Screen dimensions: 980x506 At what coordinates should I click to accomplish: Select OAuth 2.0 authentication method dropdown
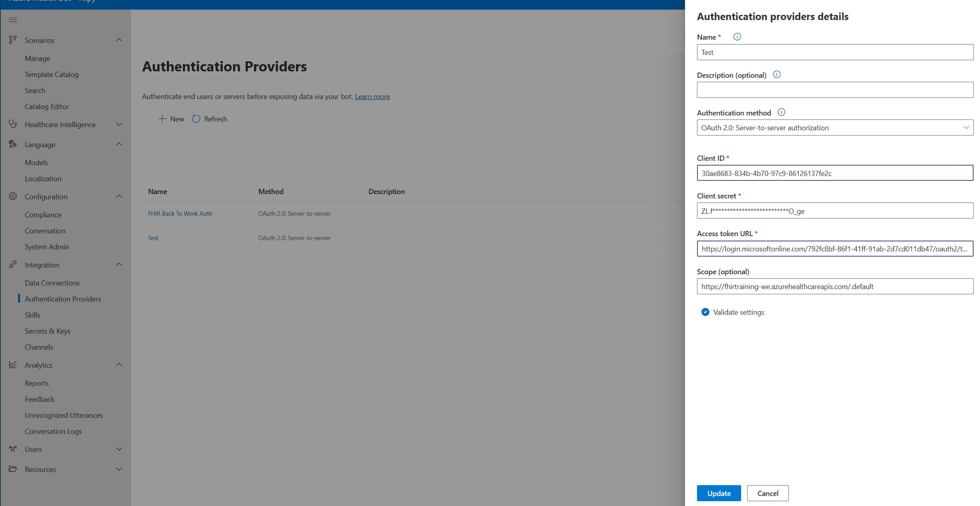pos(834,127)
